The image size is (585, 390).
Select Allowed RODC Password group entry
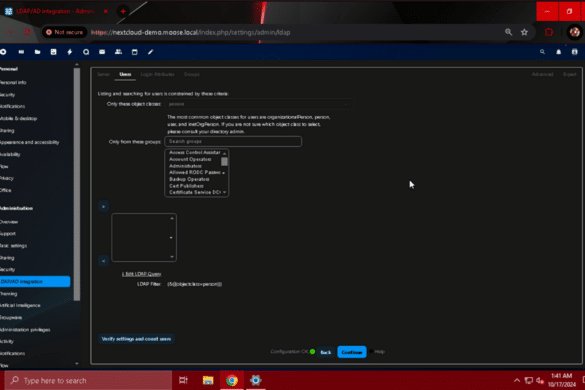tap(194, 172)
